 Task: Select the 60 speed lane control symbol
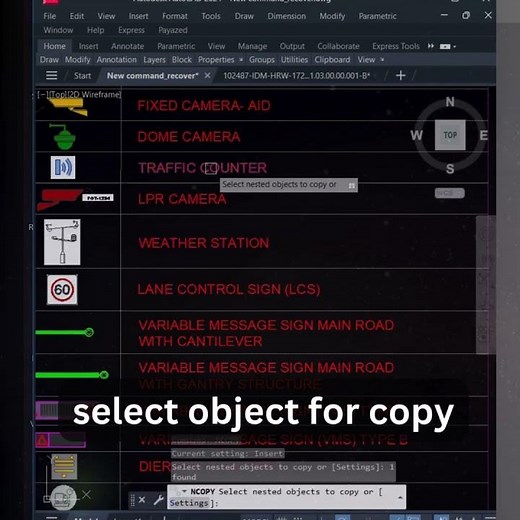click(x=62, y=289)
